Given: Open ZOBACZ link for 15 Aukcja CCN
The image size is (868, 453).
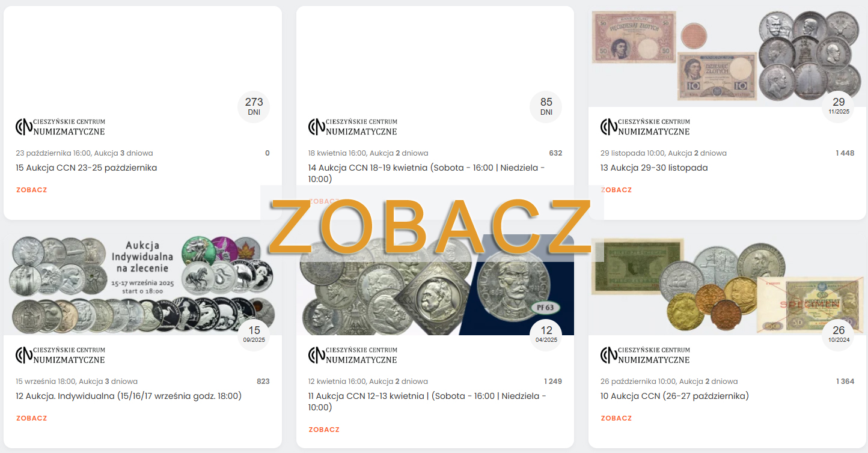Looking at the screenshot, I should (x=31, y=190).
